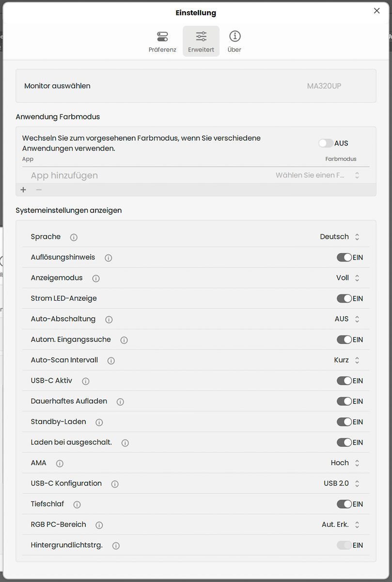This screenshot has height=582, width=392.
Task: Open the Über tab
Action: pyautogui.click(x=235, y=42)
